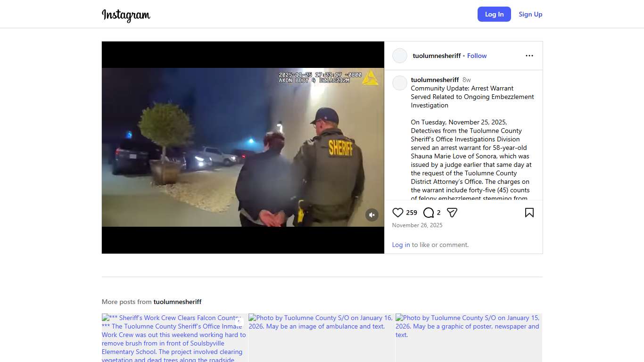Open the January 16 ambulance photo post
This screenshot has width=644, height=362.
coord(322,337)
